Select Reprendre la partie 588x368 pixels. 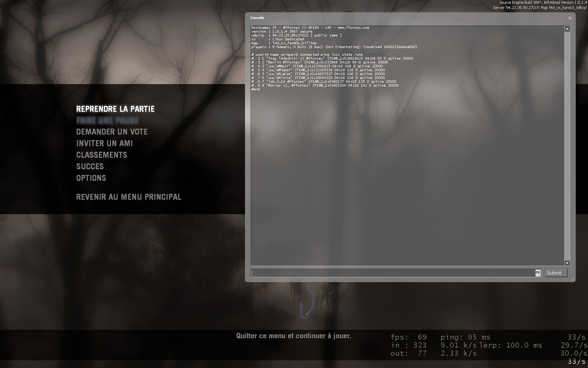(115, 109)
